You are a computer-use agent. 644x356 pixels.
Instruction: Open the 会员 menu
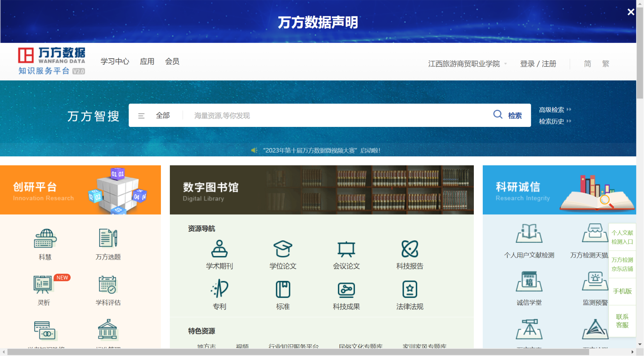click(x=172, y=61)
